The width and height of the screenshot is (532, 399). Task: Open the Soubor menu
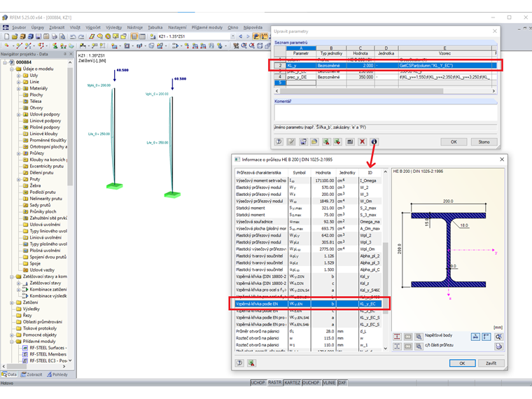[19, 27]
